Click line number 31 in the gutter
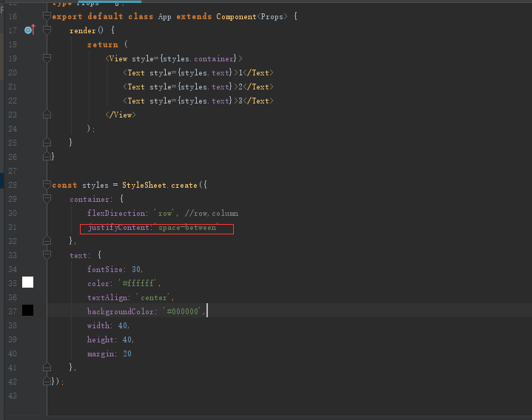Screen dimensions: 532x420 12,227
